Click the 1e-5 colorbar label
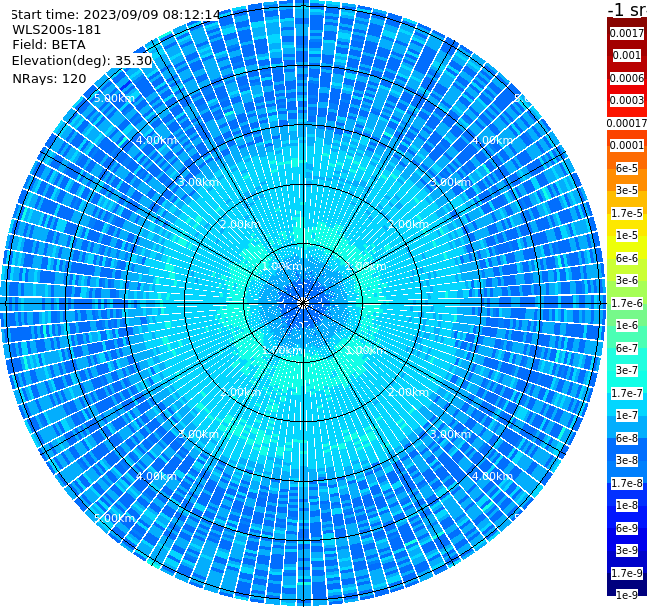This screenshot has width=647, height=607. pos(627,235)
